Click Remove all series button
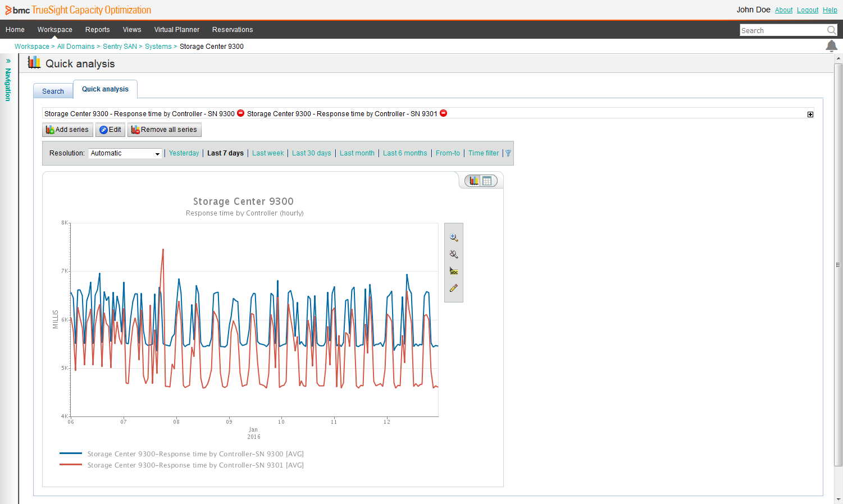 (x=164, y=130)
